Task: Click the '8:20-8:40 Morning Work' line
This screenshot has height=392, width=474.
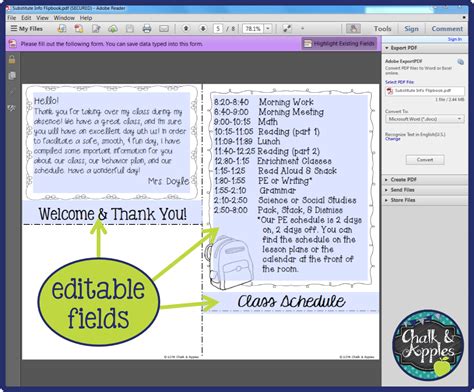Action: click(x=264, y=102)
